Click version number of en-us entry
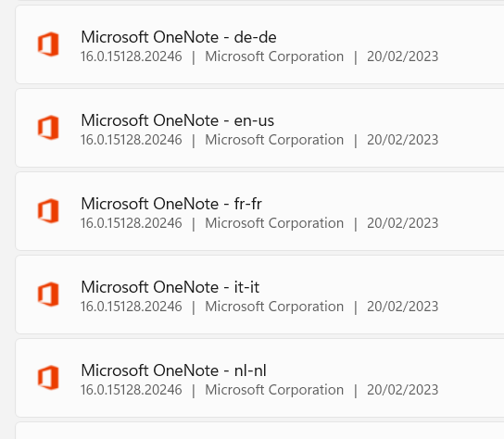This screenshot has height=439, width=504. [x=132, y=140]
